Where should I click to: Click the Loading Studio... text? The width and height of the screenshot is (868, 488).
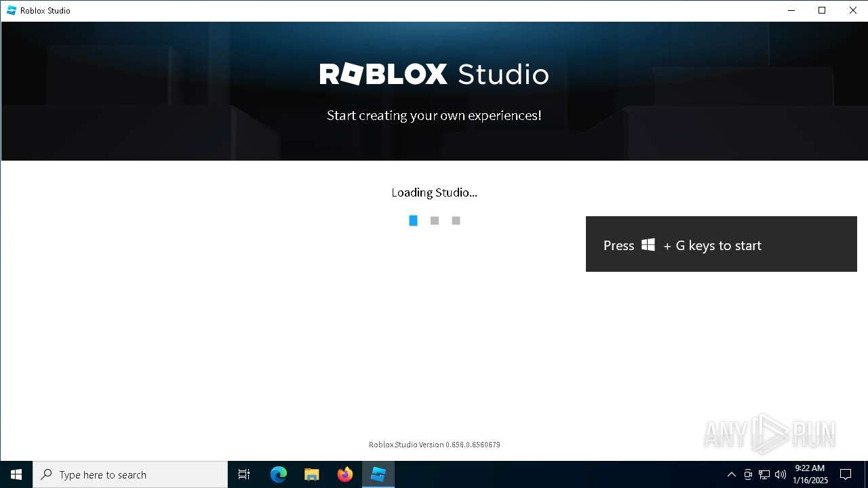pyautogui.click(x=434, y=192)
